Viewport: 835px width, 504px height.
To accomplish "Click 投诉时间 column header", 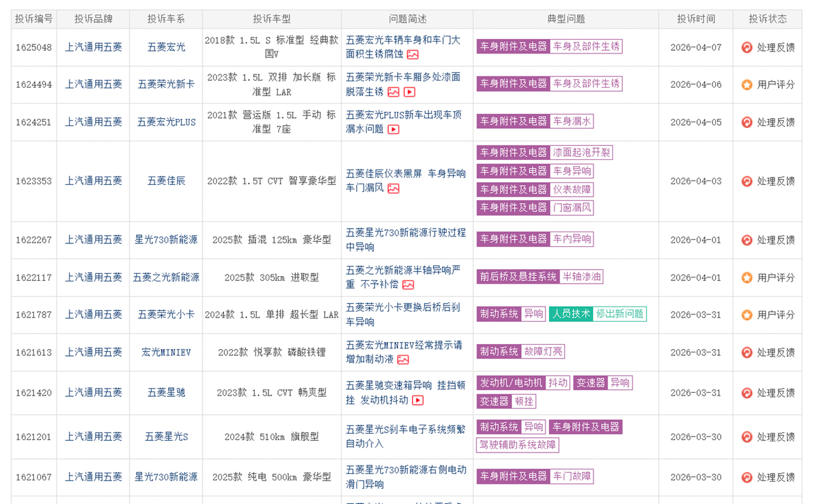I will tap(696, 19).
